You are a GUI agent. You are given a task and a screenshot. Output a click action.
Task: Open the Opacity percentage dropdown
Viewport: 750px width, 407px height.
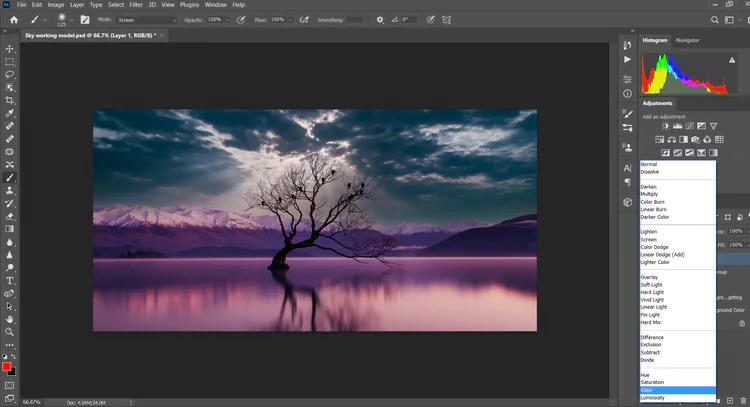229,19
